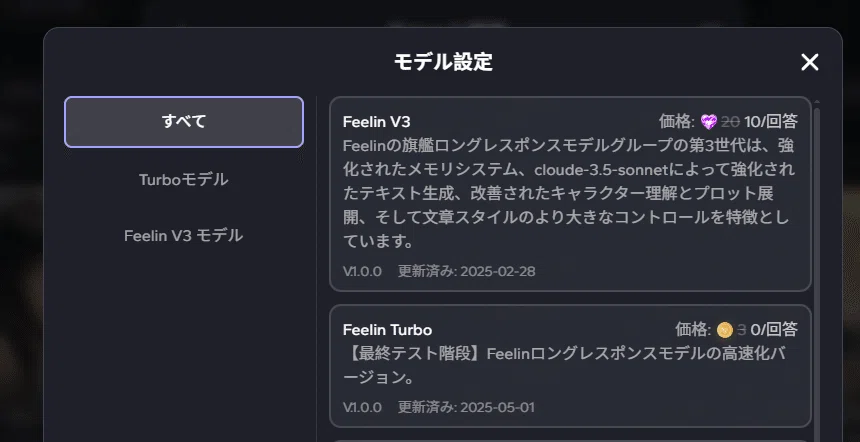Image resolution: width=860 pixels, height=442 pixels.
Task: Click the モデル設定 dialog heading
Action: point(443,62)
